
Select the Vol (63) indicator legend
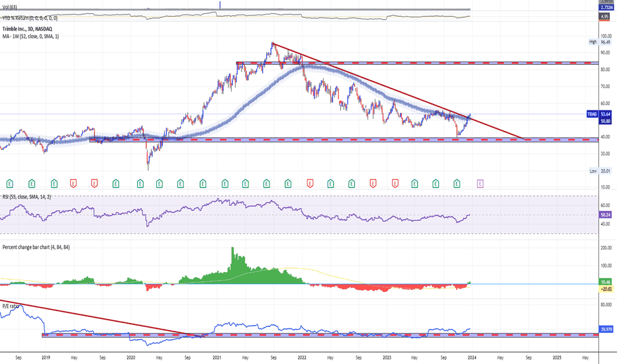(x=9, y=7)
